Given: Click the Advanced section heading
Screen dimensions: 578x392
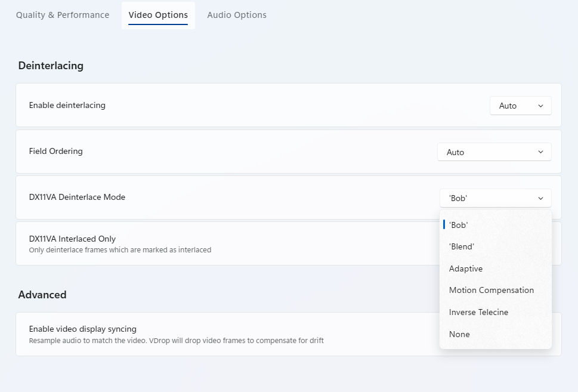Looking at the screenshot, I should (x=42, y=295).
